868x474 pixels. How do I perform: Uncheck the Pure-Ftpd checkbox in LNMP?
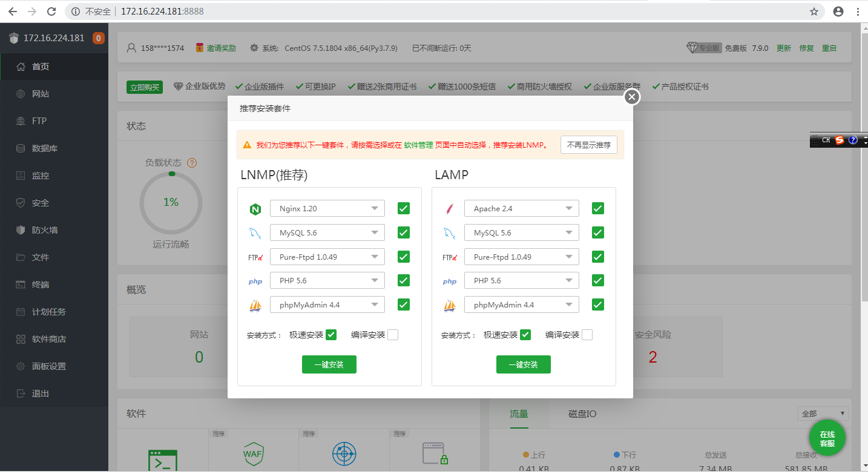404,257
